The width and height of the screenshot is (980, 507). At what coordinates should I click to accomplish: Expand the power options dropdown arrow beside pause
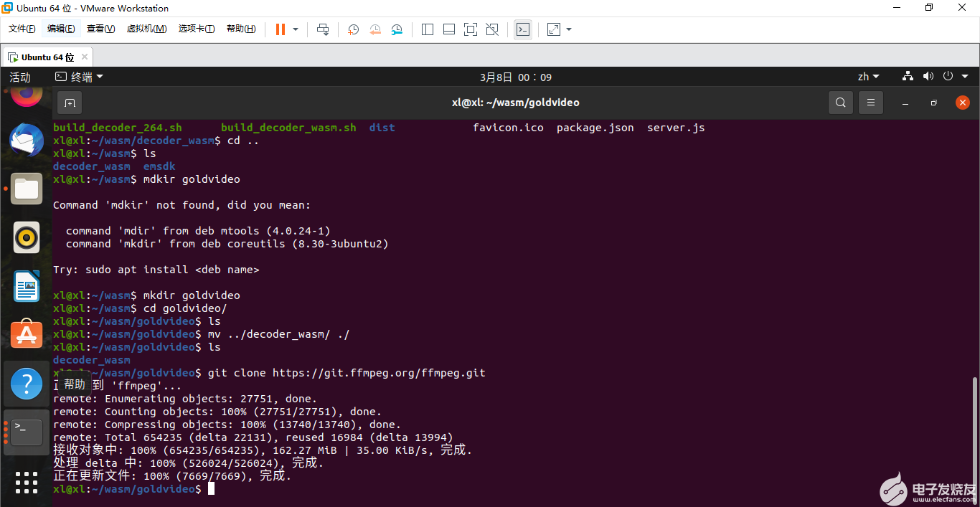tap(296, 29)
